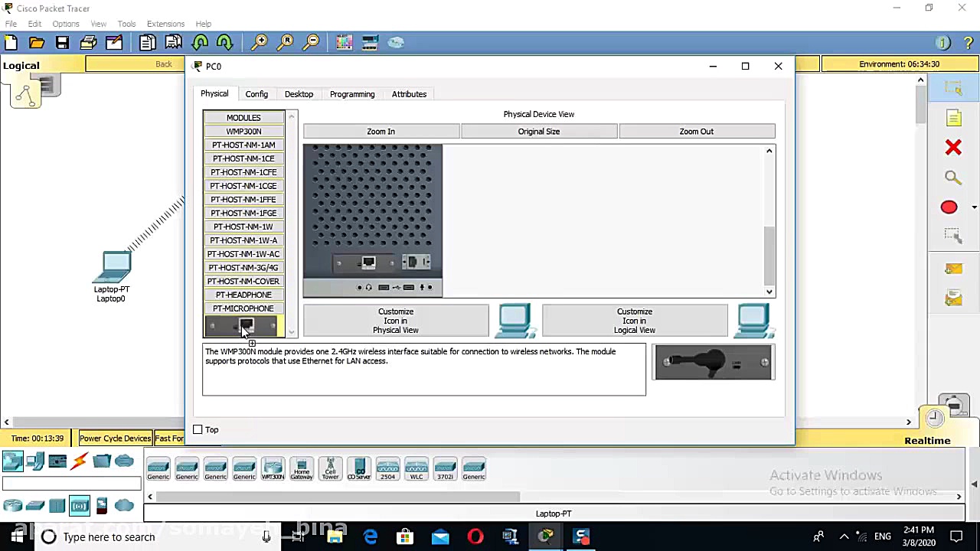
Task: Open the drawing palette toolbar icon
Action: tap(344, 43)
